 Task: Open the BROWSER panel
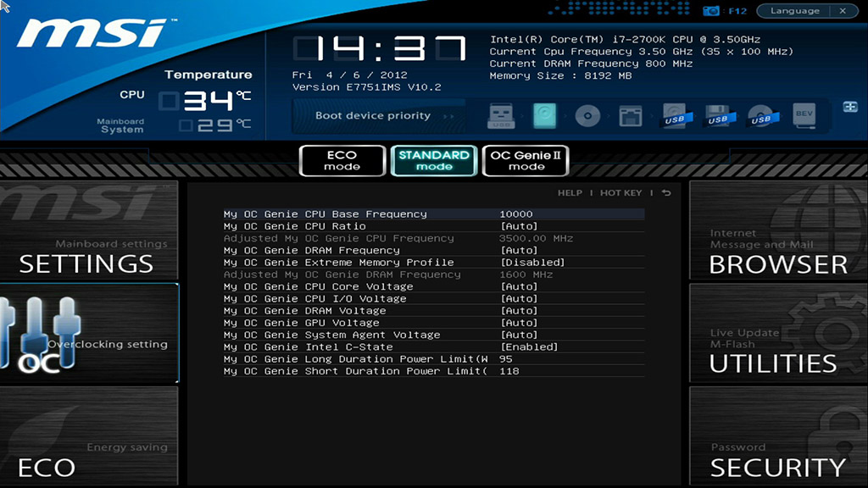(778, 230)
